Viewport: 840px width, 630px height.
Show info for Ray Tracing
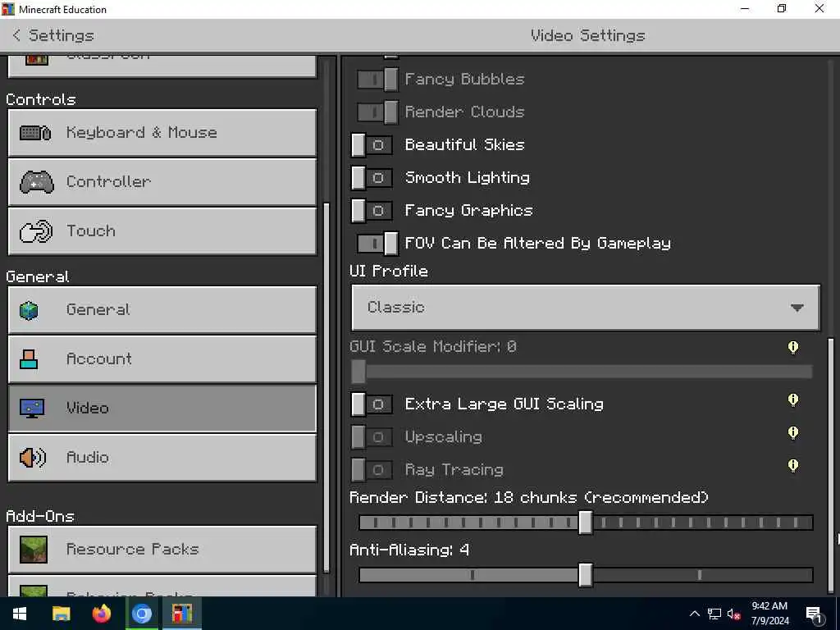click(x=793, y=466)
